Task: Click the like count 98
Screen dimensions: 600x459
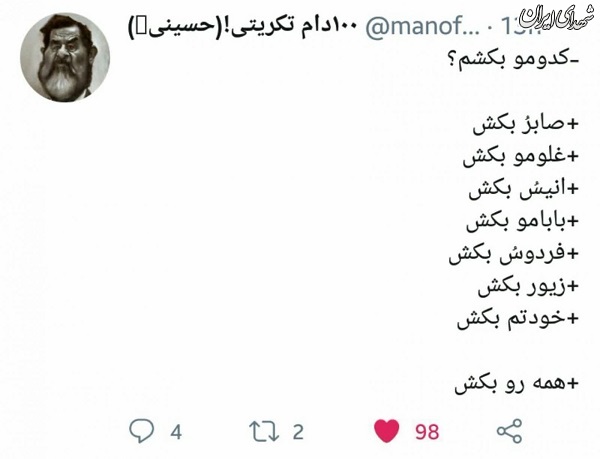Action: [x=427, y=432]
